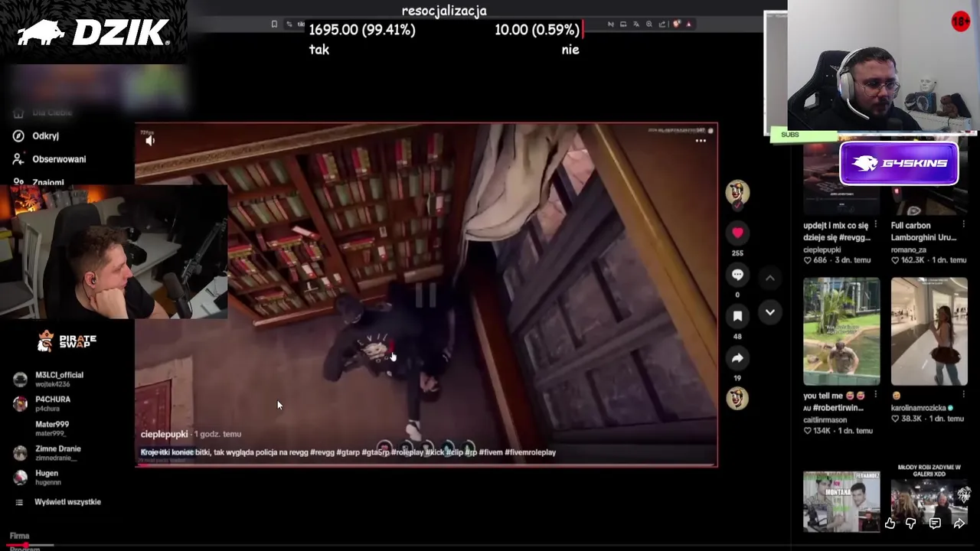The height and width of the screenshot is (551, 980).
Task: Click the DZIK logo banner
Action: (x=93, y=32)
